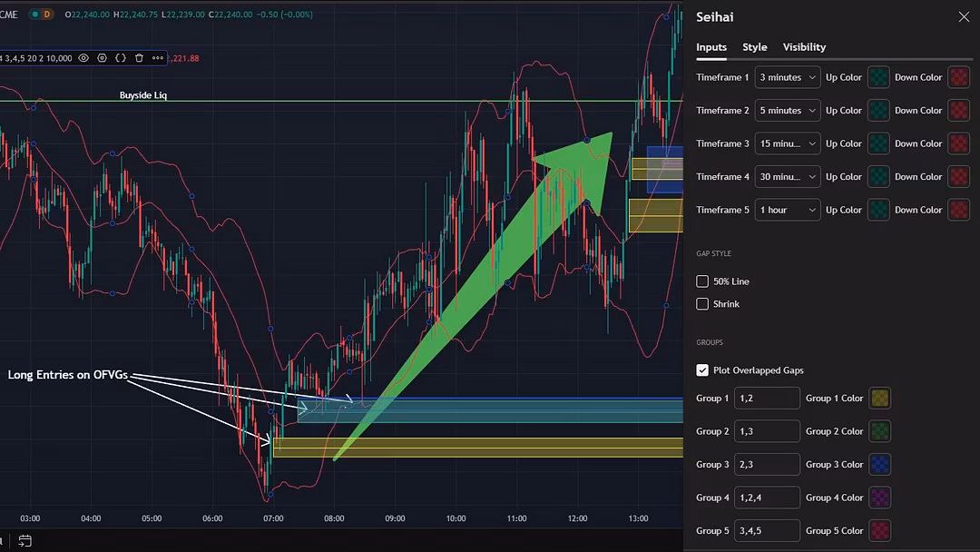Open Timeframe 5 dropdown showing 1 hour

tap(787, 210)
